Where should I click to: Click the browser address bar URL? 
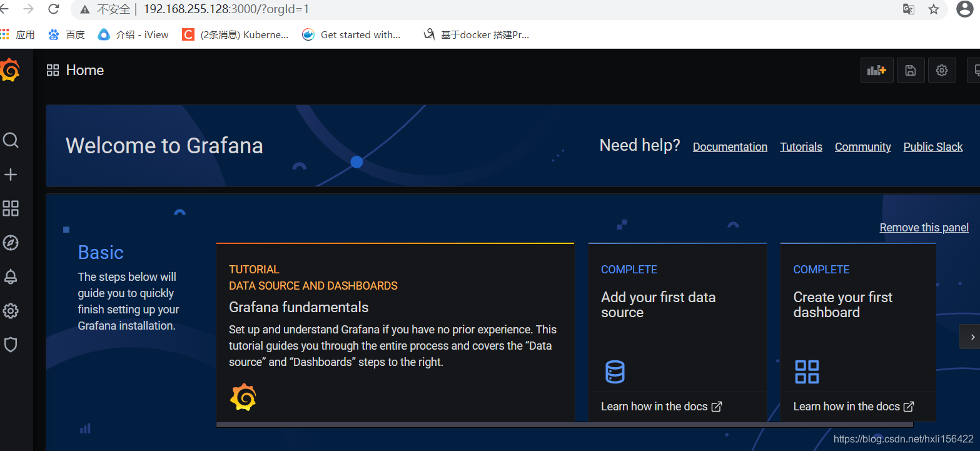(226, 9)
